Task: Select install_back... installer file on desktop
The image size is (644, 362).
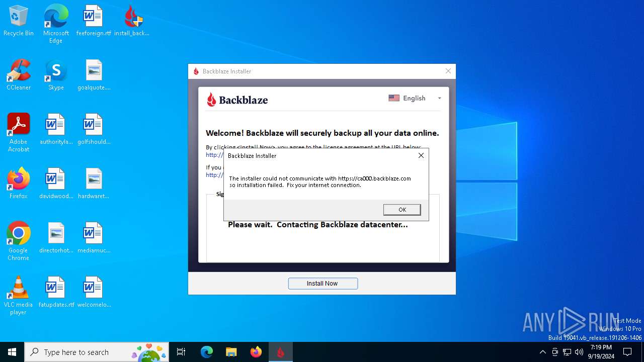Action: pos(132,21)
